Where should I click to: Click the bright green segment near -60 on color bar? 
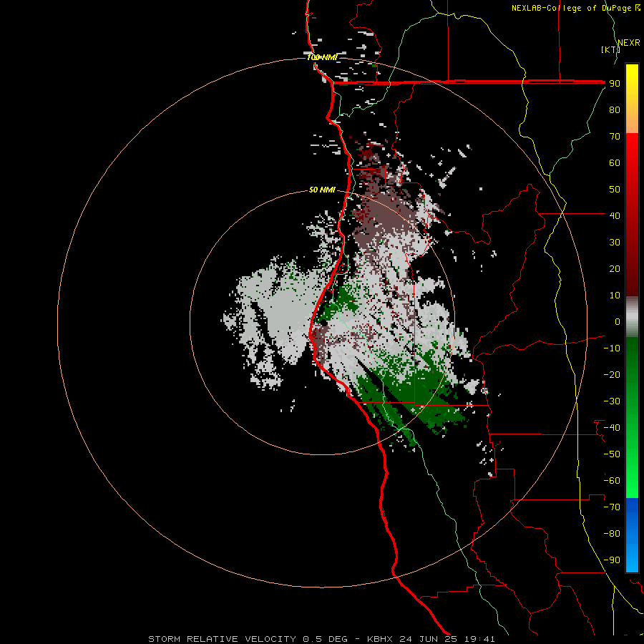point(632,481)
